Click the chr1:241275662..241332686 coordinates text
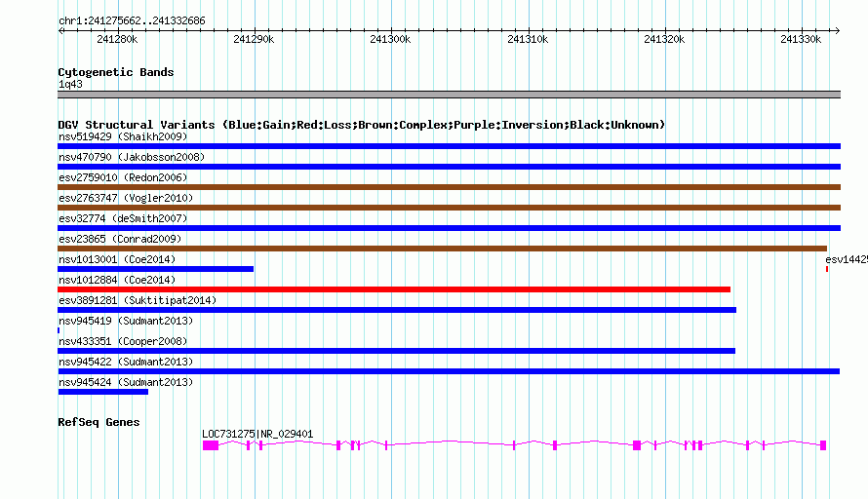868x499 pixels. [132, 20]
